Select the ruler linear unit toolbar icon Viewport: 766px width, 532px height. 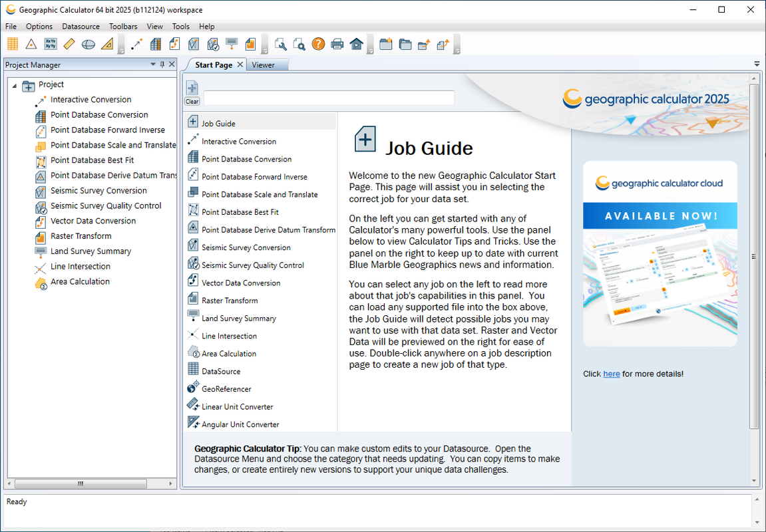coord(69,44)
